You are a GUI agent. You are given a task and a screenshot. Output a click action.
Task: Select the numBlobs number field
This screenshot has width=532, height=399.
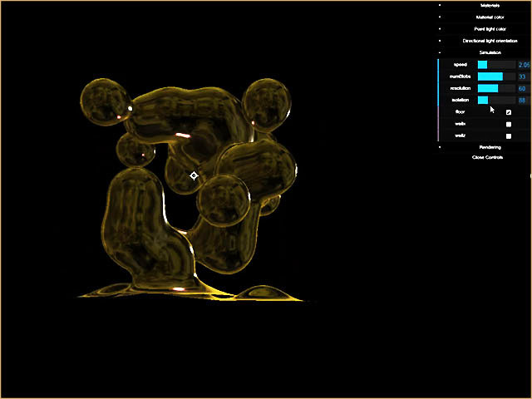pyautogui.click(x=523, y=76)
